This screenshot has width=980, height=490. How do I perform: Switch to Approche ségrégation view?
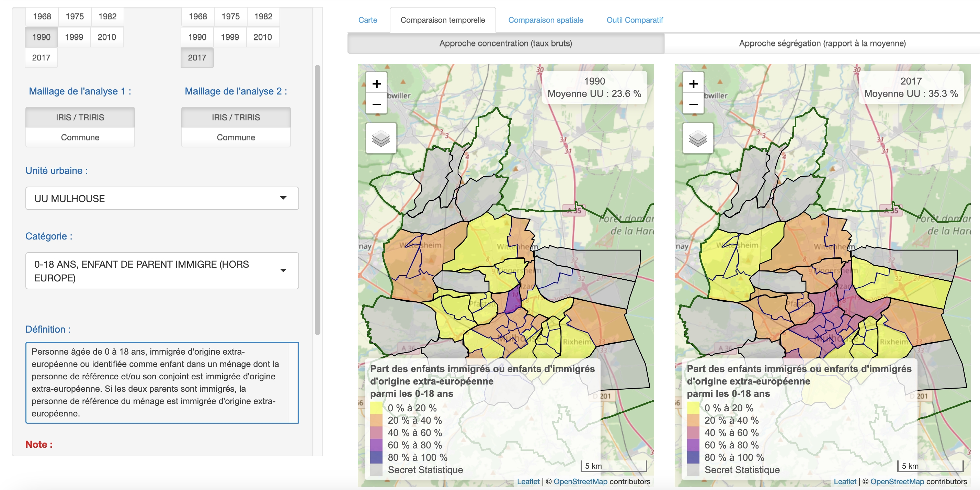pyautogui.click(x=822, y=43)
